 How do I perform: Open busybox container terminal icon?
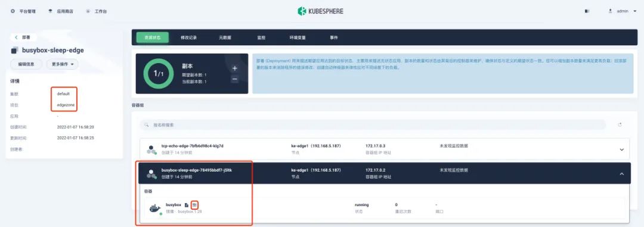[194, 204]
